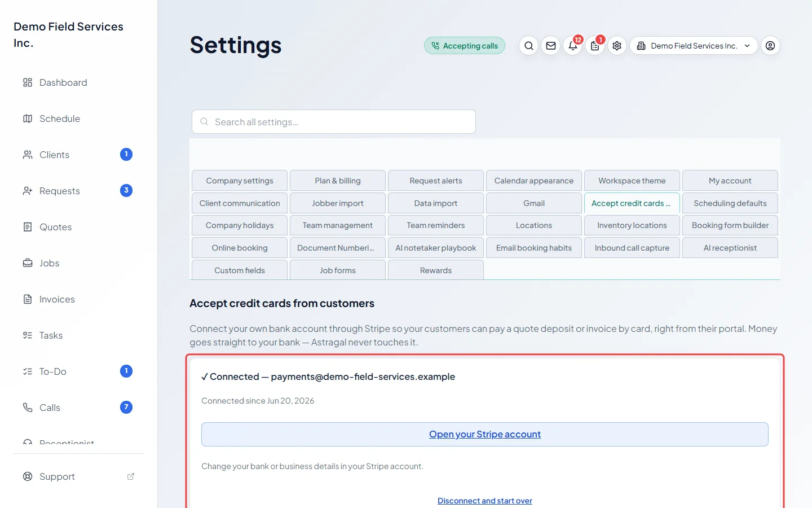The height and width of the screenshot is (508, 812).
Task: Open the Request alerts tab
Action: click(x=436, y=181)
